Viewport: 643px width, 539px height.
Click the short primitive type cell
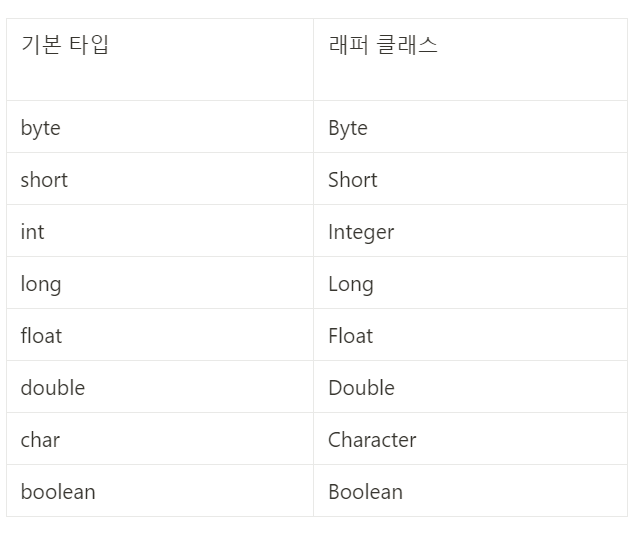pos(160,179)
